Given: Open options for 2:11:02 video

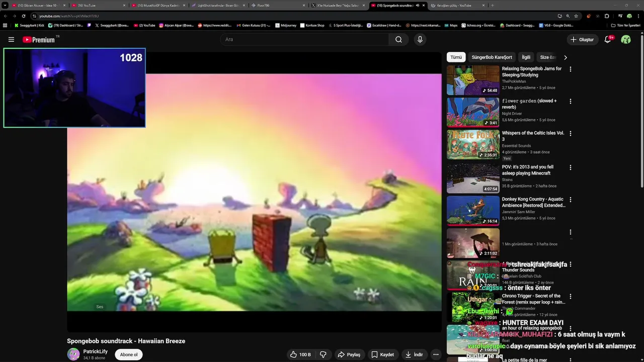Looking at the screenshot, I should (570, 232).
